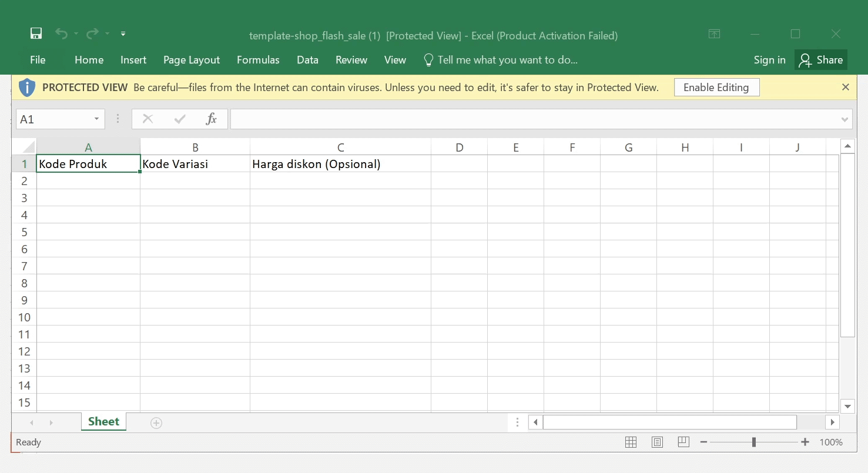Image resolution: width=868 pixels, height=473 pixels.
Task: Click the Redo arrow icon
Action: pyautogui.click(x=92, y=33)
